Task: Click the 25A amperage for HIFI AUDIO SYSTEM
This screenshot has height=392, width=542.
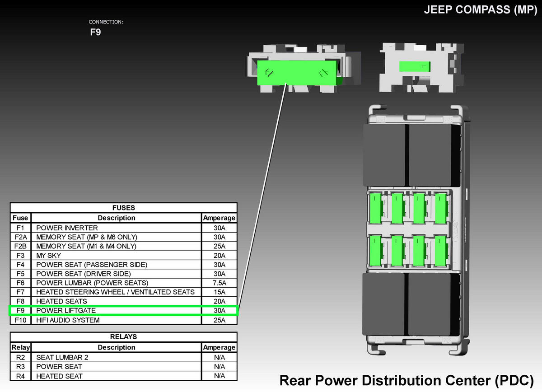Action: pyautogui.click(x=220, y=320)
